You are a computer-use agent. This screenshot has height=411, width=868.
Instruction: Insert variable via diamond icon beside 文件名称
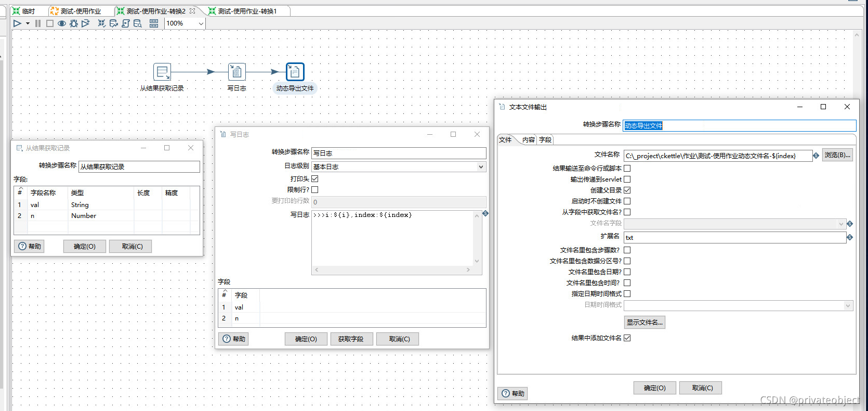click(x=816, y=156)
